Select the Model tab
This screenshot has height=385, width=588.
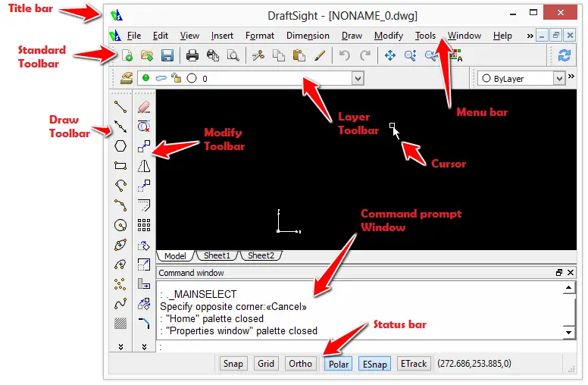pos(175,256)
